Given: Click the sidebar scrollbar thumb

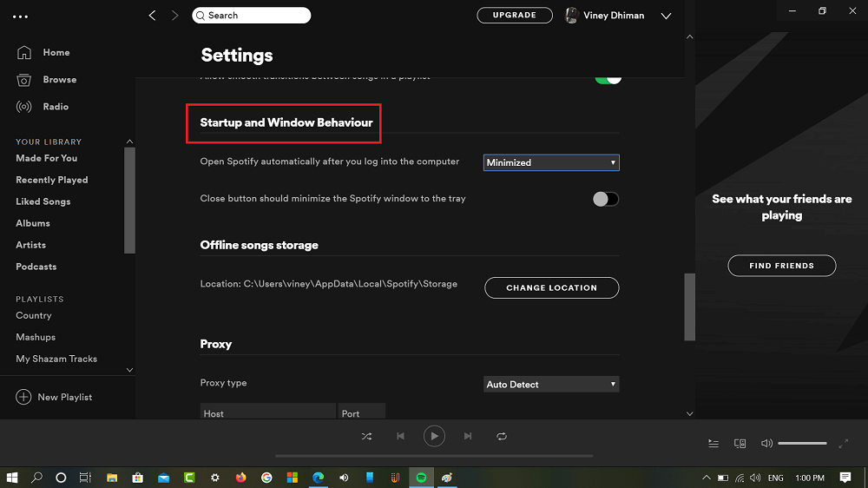Looking at the screenshot, I should click(129, 201).
